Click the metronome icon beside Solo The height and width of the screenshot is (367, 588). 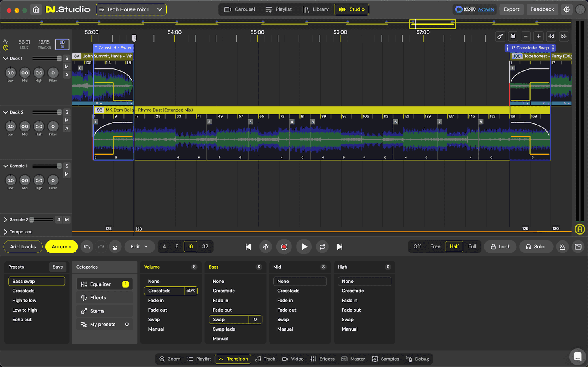click(562, 247)
